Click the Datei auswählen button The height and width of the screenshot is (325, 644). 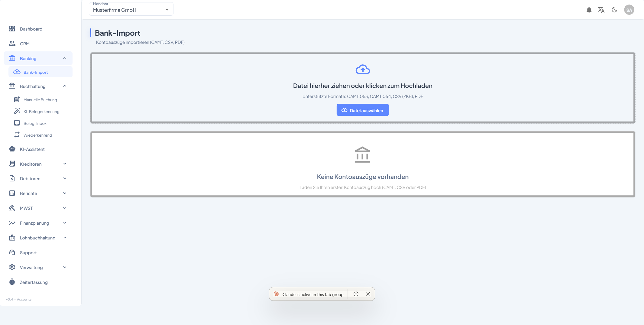pos(363,110)
